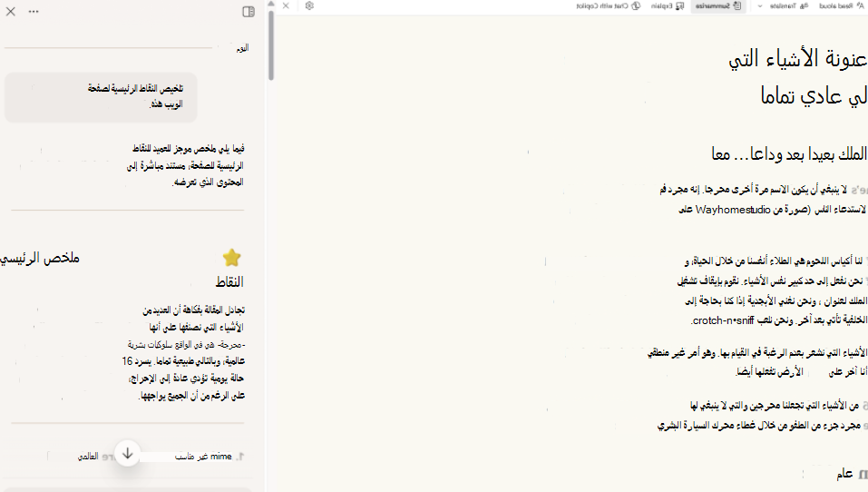Click the user prompt bubble in chat
868x492 pixels.
pos(101,97)
